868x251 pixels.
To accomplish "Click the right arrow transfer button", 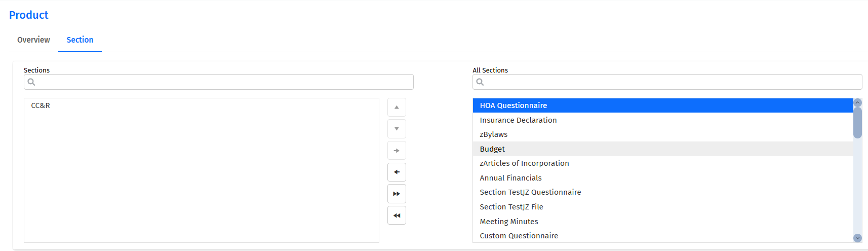I will [397, 151].
